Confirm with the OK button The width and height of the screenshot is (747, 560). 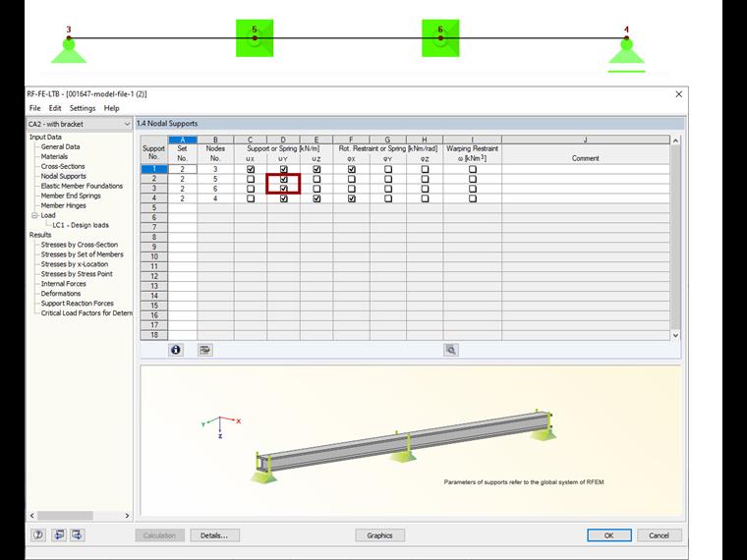(x=608, y=535)
